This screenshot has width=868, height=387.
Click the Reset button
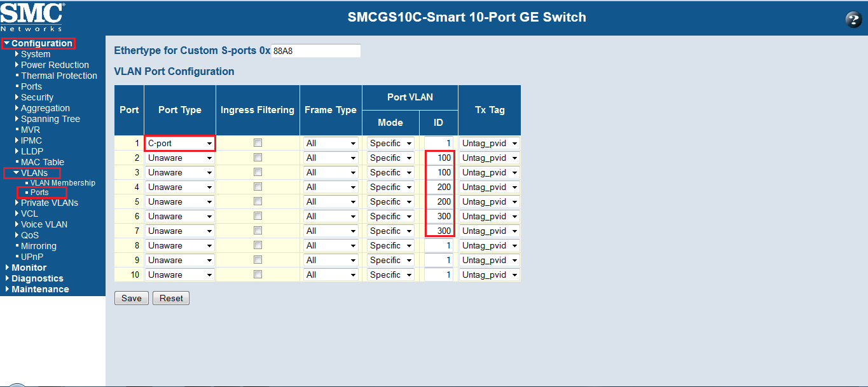point(171,298)
